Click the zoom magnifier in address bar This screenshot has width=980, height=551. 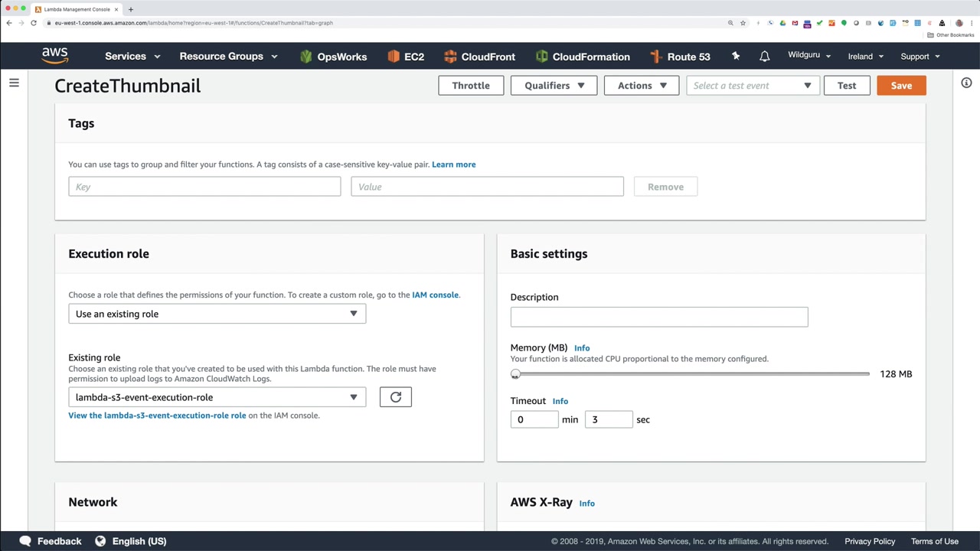730,23
